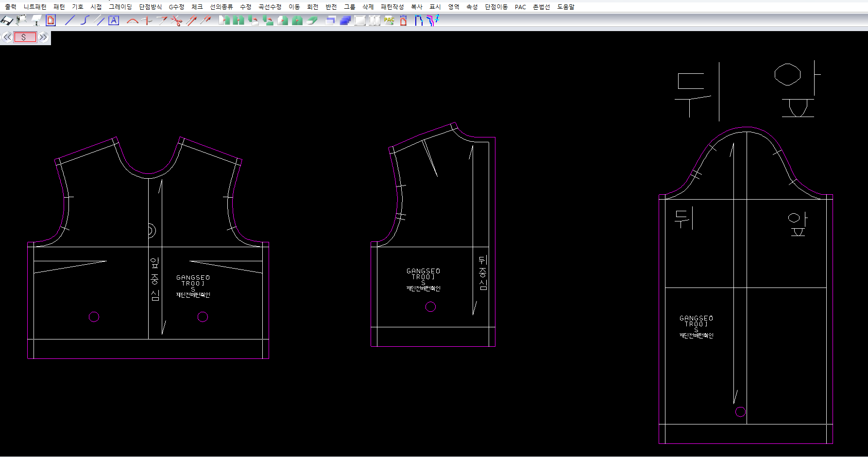Select the text tool with letter A
Image resolution: width=868 pixels, height=457 pixels.
[x=114, y=20]
